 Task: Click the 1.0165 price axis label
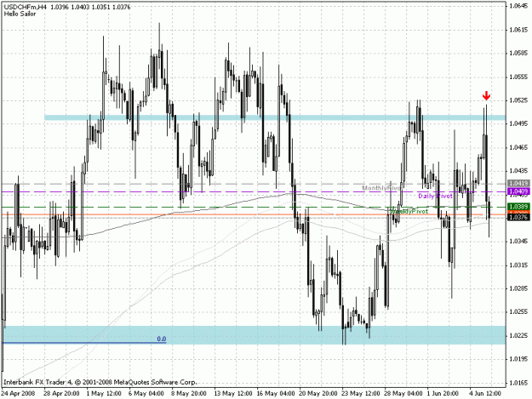(518, 383)
